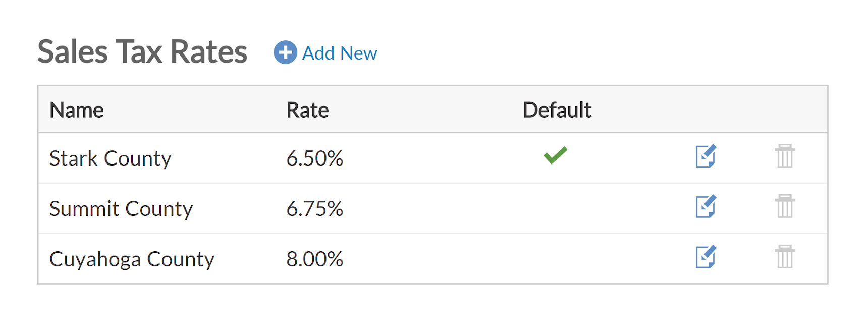Click the Rate column header
Image resolution: width=868 pixels, height=328 pixels.
click(x=307, y=110)
